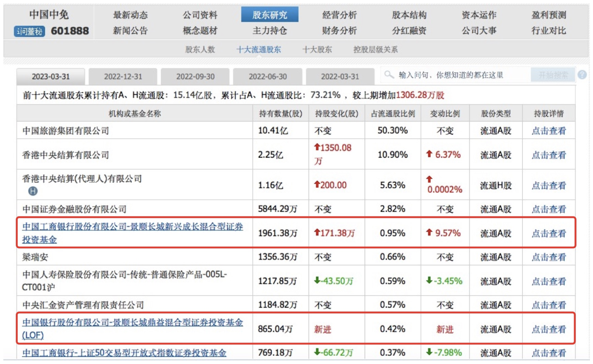The height and width of the screenshot is (364, 593).
Task: Click 点击查看 for 梁瑞安
Action: tap(549, 257)
